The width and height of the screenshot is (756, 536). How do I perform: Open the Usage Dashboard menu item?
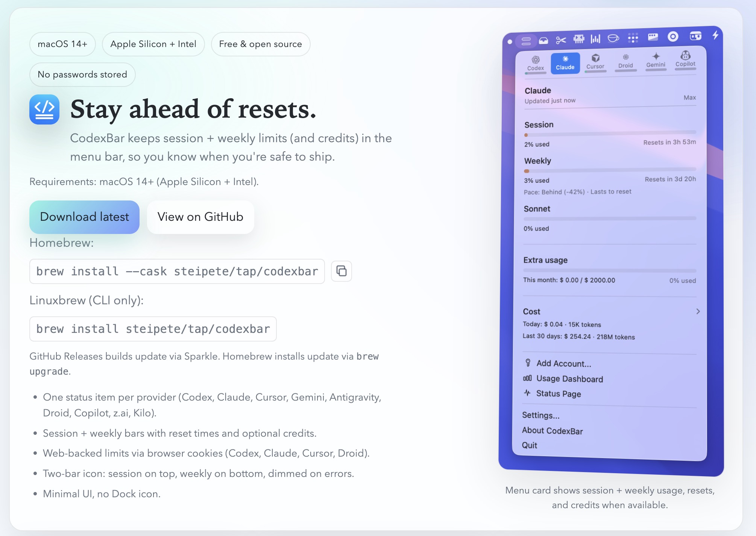click(569, 379)
